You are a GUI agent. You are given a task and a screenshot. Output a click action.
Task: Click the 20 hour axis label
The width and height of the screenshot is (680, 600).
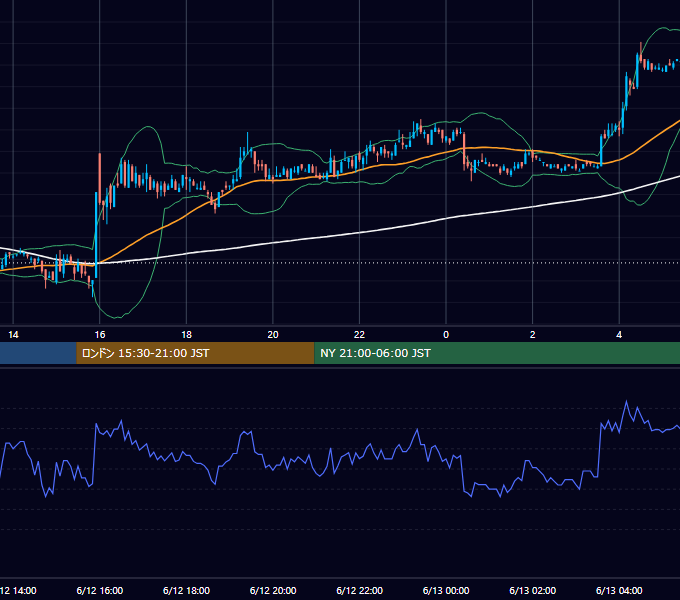coord(273,335)
